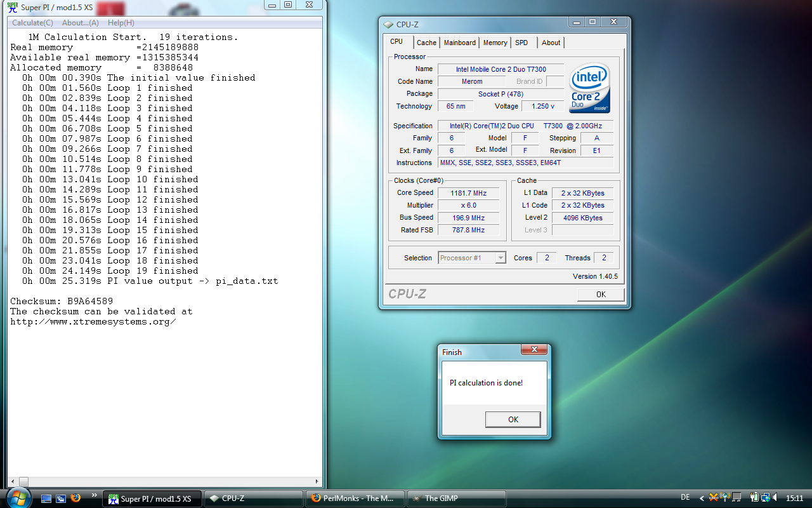The image size is (812, 508).
Task: Click the Super PI horizontal scrollbar
Action: [165, 481]
